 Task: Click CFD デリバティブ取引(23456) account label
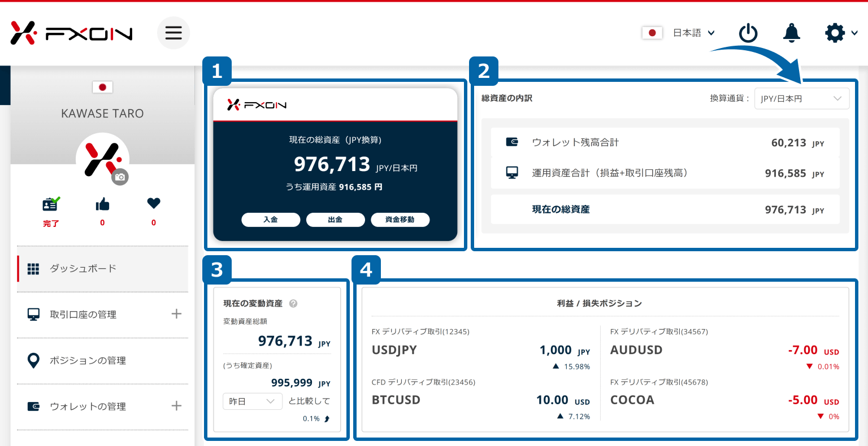click(x=423, y=382)
